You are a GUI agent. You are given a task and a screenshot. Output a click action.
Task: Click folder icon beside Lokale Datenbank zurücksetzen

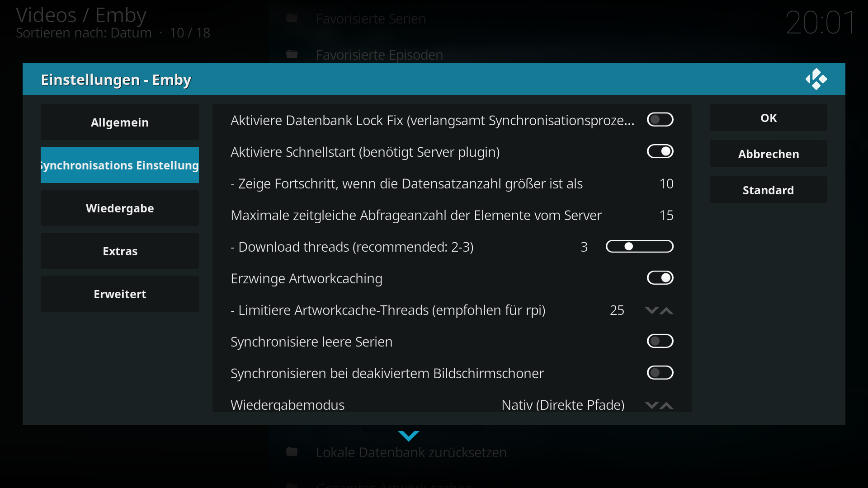point(292,452)
